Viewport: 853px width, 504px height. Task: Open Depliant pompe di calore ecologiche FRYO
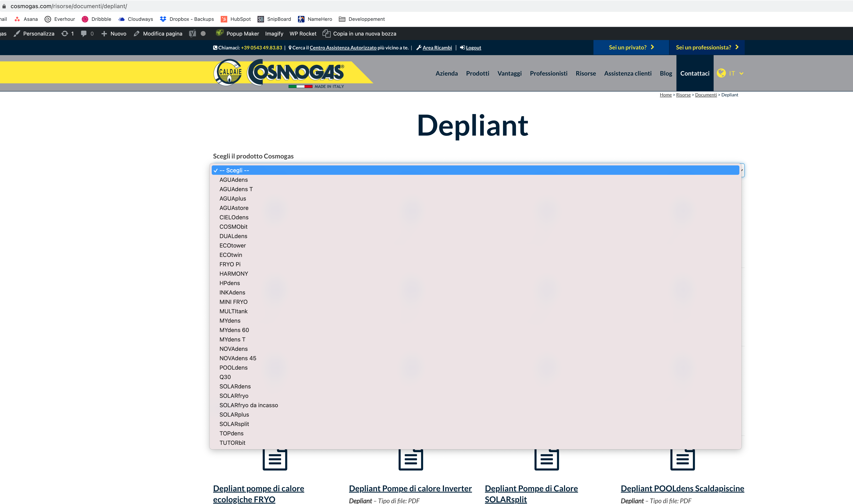(258, 494)
